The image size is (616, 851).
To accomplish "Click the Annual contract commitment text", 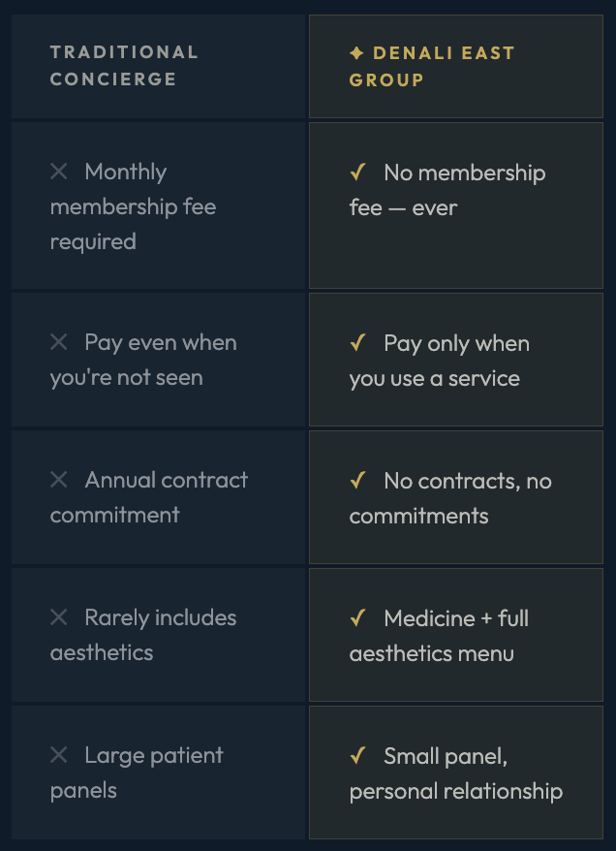I will pyautogui.click(x=149, y=497).
